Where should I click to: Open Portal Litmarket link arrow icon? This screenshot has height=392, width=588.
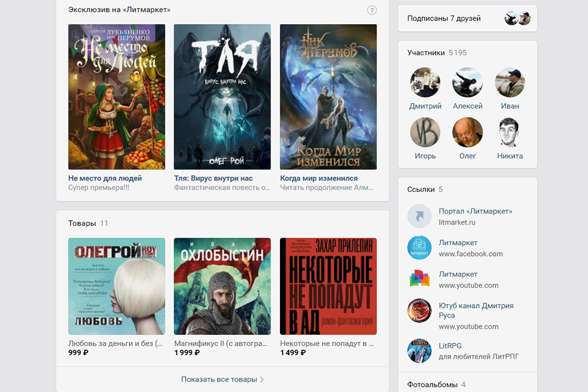[419, 216]
